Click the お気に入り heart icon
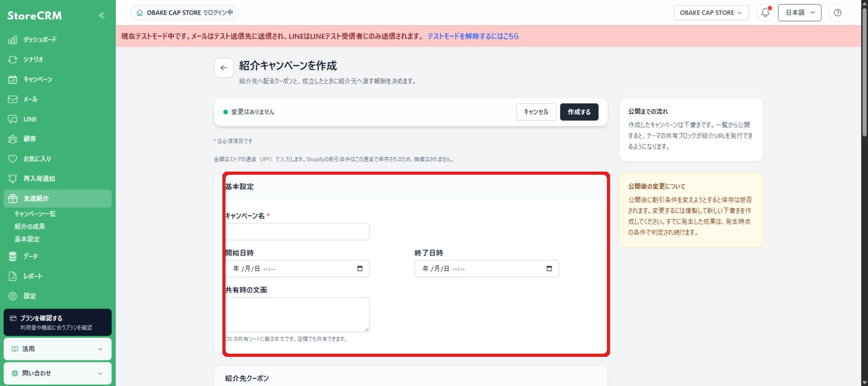868x386 pixels. click(x=13, y=159)
